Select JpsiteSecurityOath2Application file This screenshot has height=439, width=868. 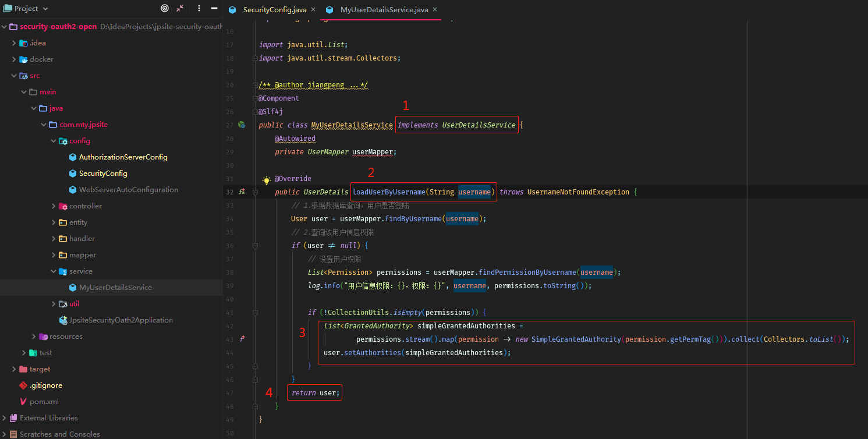121,320
